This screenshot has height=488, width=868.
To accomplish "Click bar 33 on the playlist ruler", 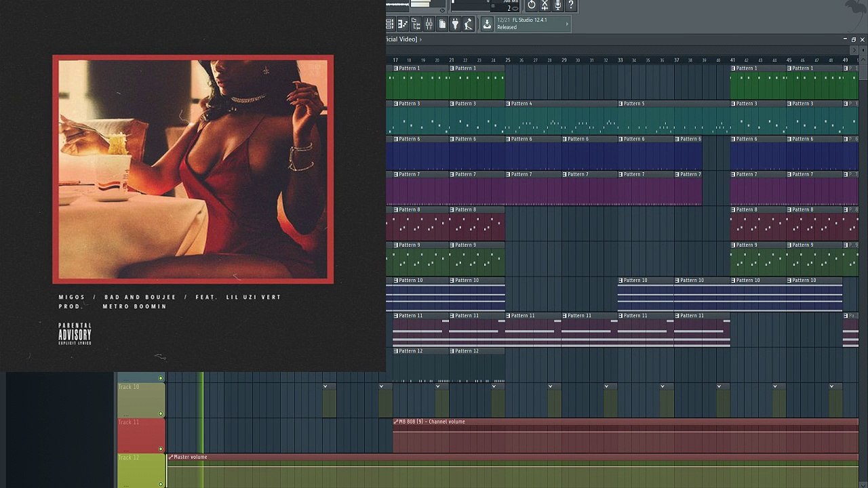I will coord(620,60).
